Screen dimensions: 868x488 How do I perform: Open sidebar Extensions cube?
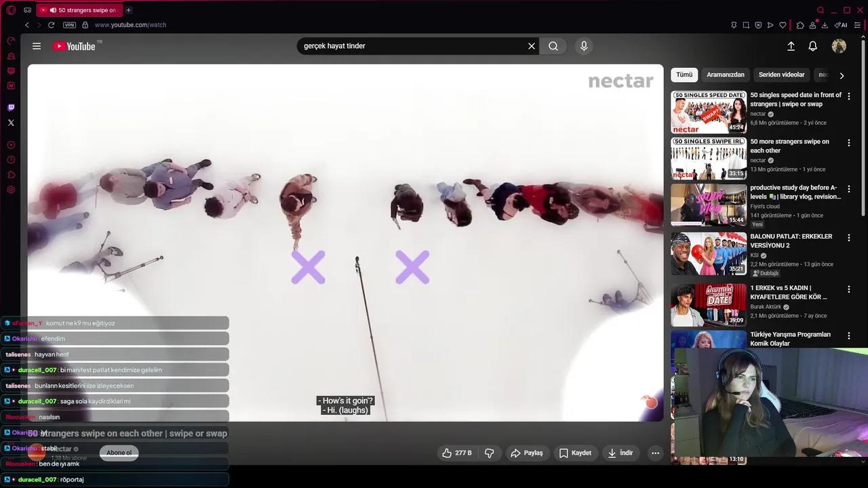click(x=11, y=175)
